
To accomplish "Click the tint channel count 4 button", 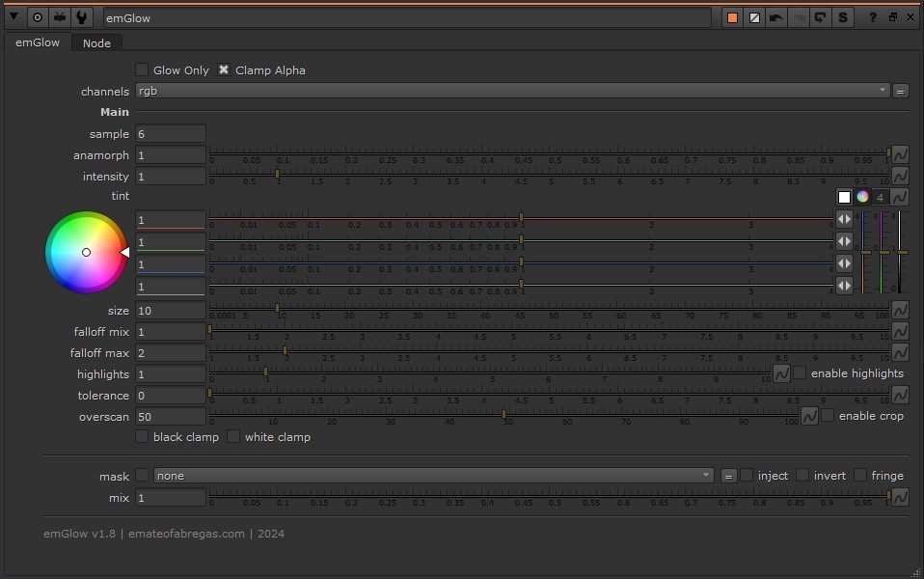I will [x=880, y=197].
